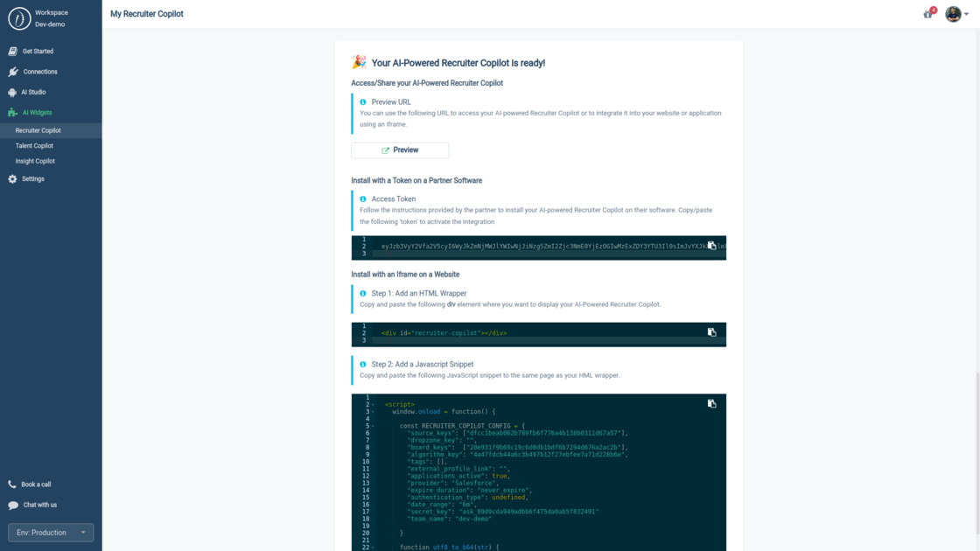Expand the user account menu caret
The image size is (980, 551).
[x=966, y=13]
